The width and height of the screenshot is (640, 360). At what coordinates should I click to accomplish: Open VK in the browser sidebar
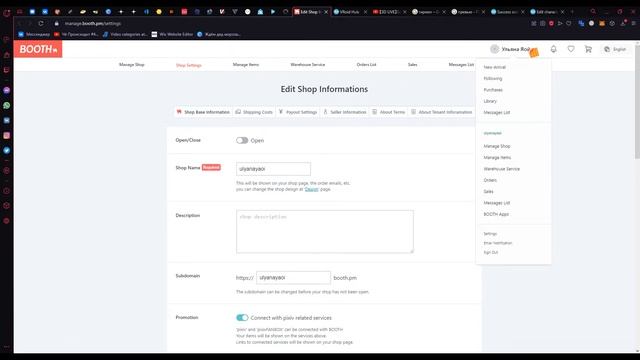click(x=7, y=120)
